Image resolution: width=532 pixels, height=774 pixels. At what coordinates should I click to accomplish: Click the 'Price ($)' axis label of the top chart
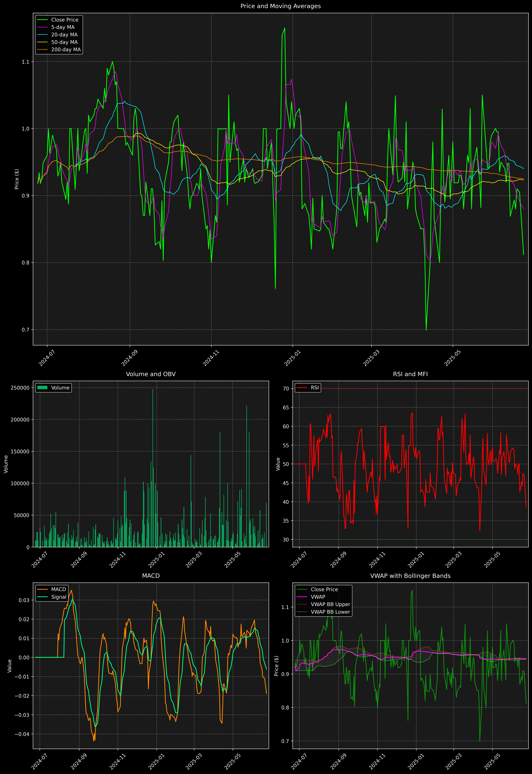coord(17,179)
